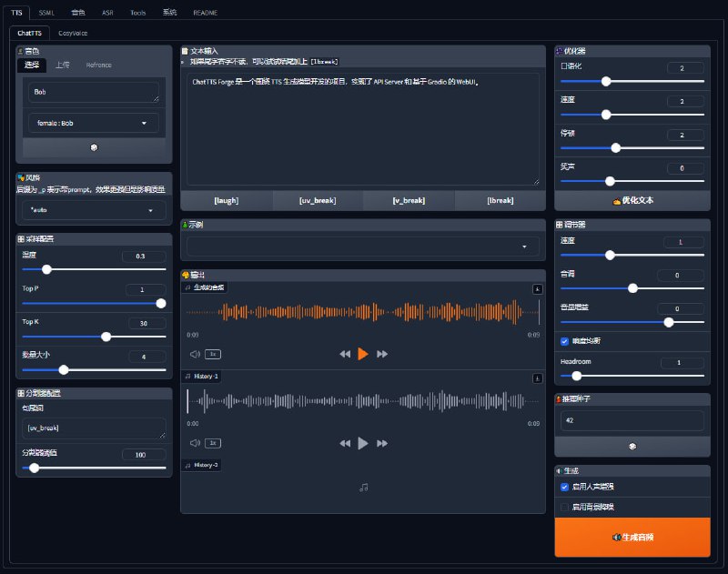This screenshot has width=728, height=574.
Task: Toggle the first checked checkbox in the generate panel
Action: pos(565,487)
